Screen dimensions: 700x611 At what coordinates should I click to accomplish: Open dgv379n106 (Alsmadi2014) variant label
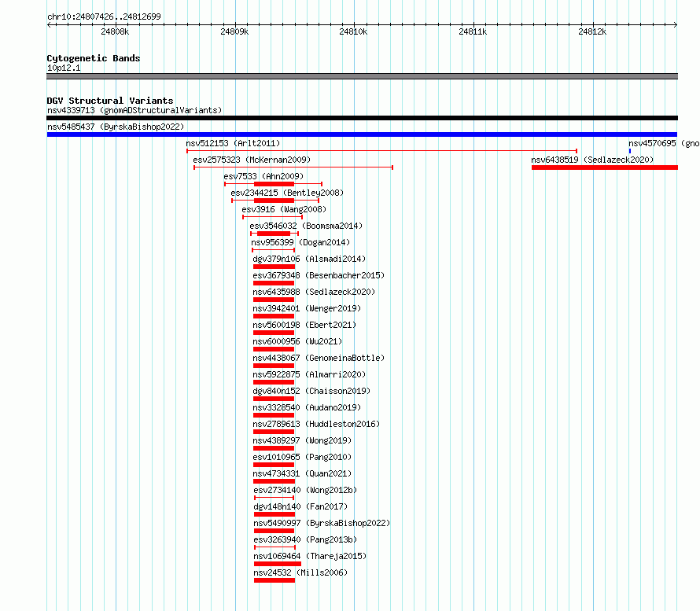pyautogui.click(x=309, y=259)
